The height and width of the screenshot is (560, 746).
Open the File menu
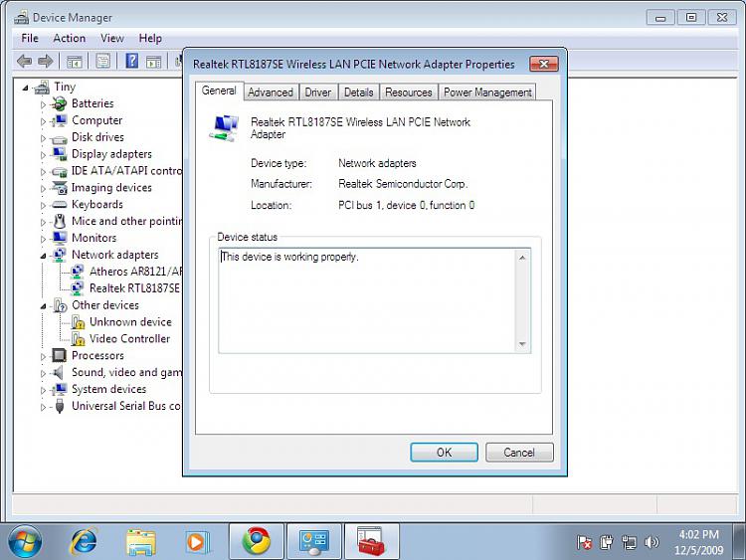pyautogui.click(x=30, y=38)
